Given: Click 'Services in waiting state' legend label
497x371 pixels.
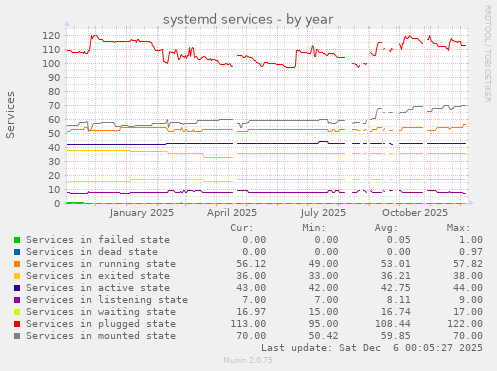Looking at the screenshot, I should (x=101, y=312).
